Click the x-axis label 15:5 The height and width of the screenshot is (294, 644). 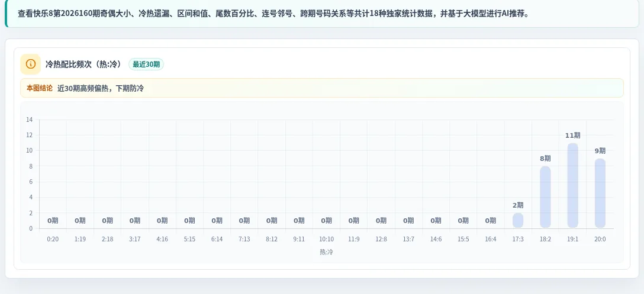(463, 239)
